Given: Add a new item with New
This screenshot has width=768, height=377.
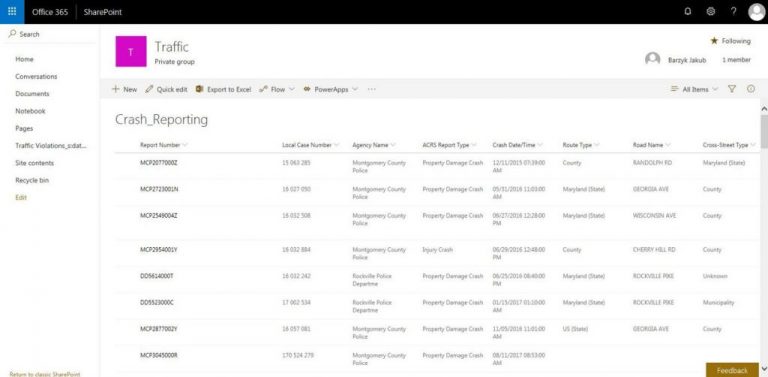Looking at the screenshot, I should pos(124,89).
